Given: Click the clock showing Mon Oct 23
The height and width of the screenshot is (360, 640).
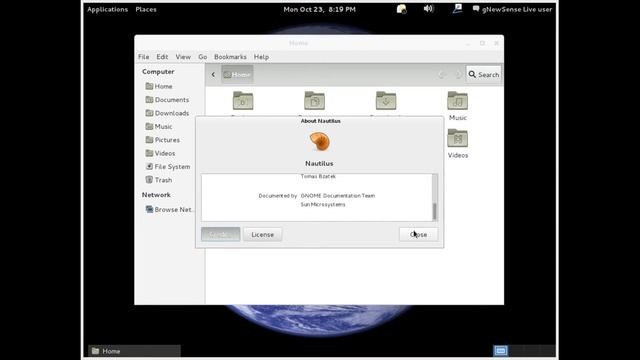Looking at the screenshot, I should [319, 9].
